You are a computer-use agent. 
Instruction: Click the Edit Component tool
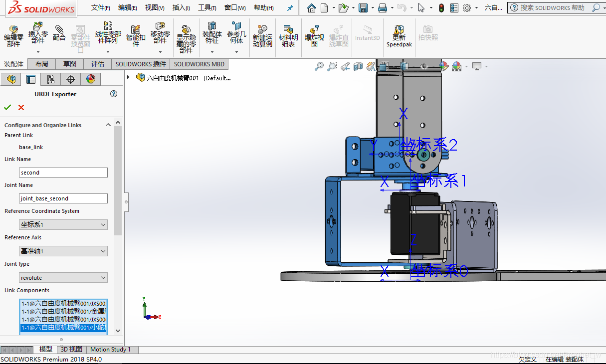[13, 36]
